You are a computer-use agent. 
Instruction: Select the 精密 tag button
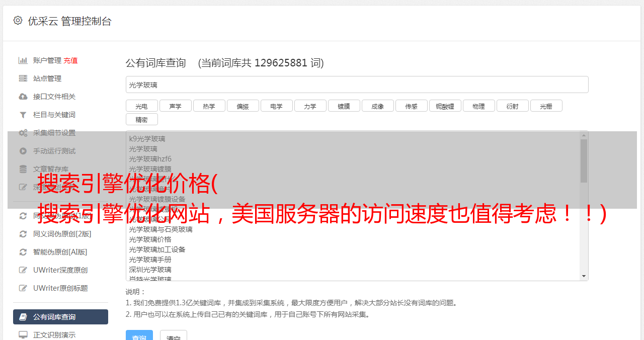click(x=142, y=119)
